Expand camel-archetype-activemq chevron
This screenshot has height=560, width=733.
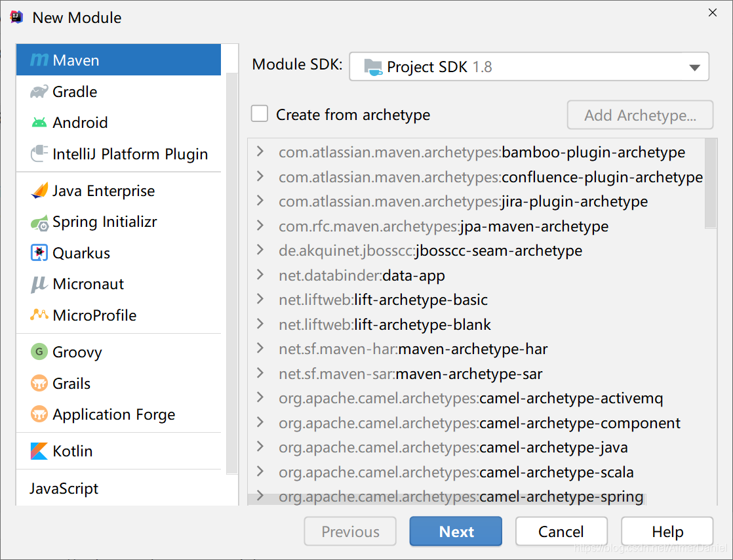click(x=260, y=397)
